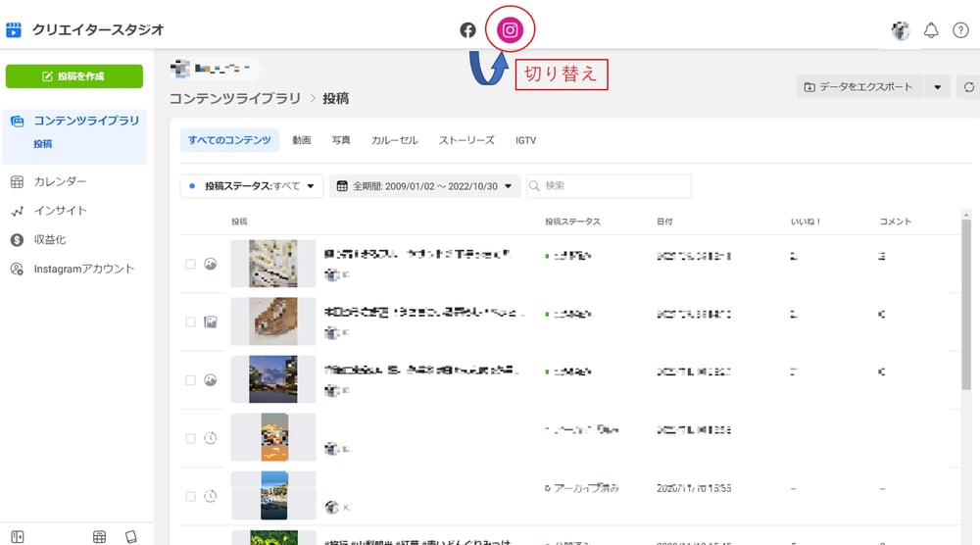Select the すべてのコンテンツ tab
Viewport: 980px width, 545px height.
(x=229, y=140)
